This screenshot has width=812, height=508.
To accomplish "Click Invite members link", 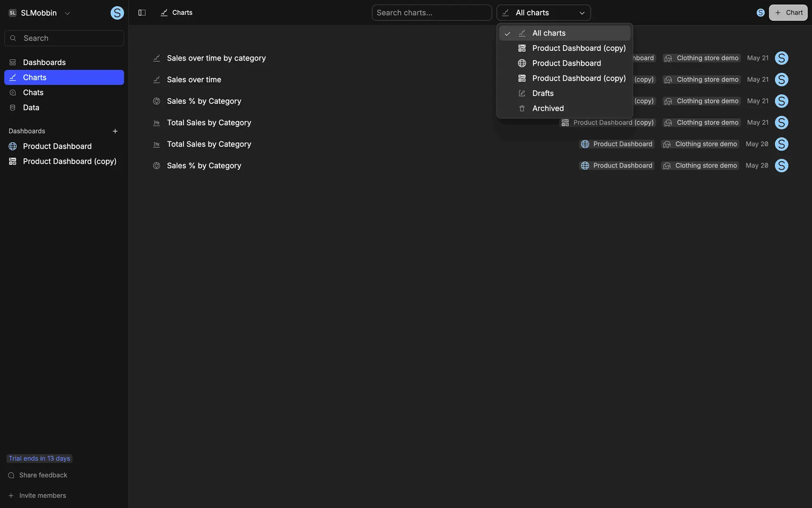I will 42,495.
